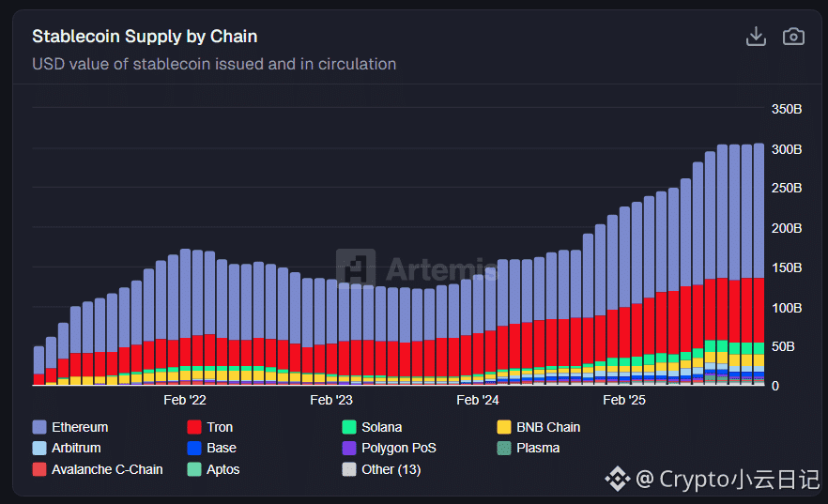Toggle Tron series in the legend

[x=210, y=427]
